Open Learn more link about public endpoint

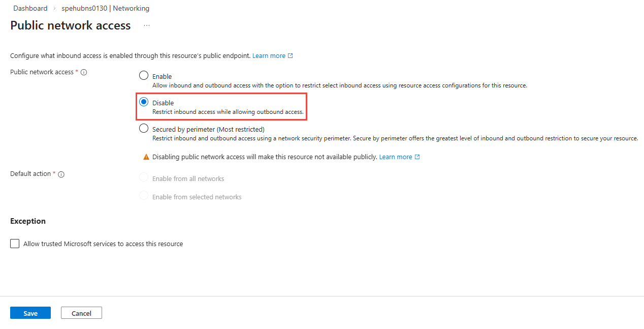pos(269,56)
